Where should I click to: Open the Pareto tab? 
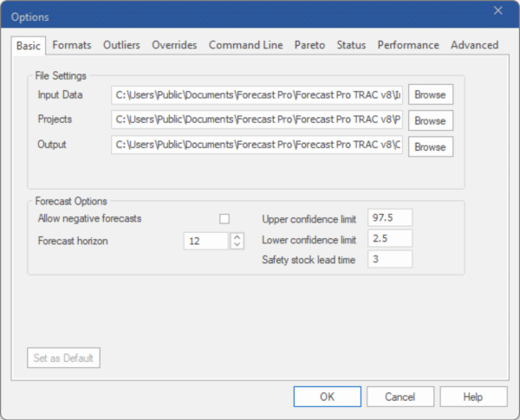coord(309,45)
